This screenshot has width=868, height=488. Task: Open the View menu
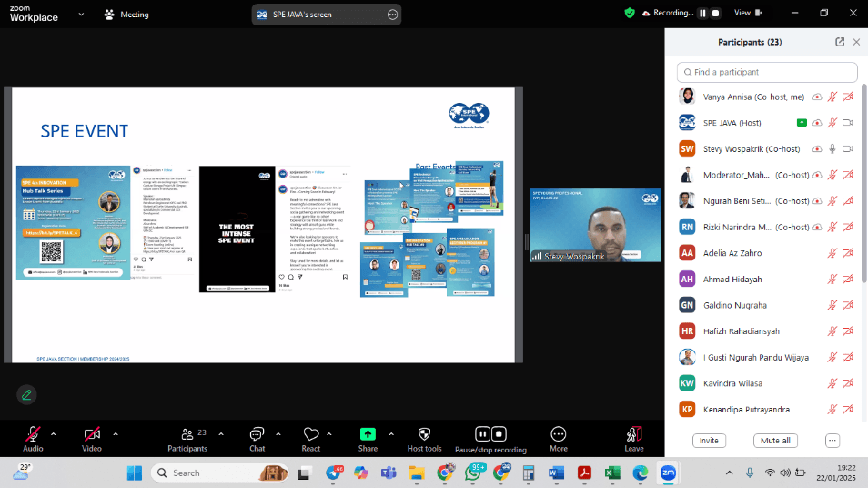pos(748,13)
